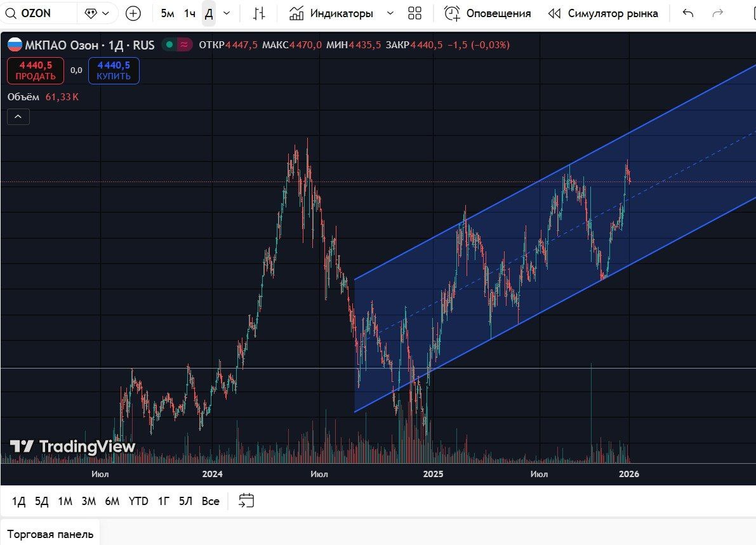
Task: Select the 6М date range
Action: click(112, 501)
